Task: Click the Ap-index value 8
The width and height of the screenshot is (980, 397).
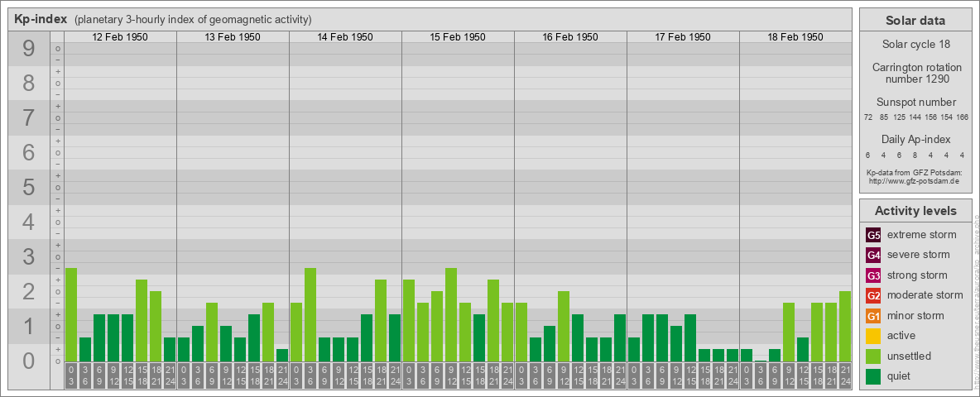Action: pos(915,155)
